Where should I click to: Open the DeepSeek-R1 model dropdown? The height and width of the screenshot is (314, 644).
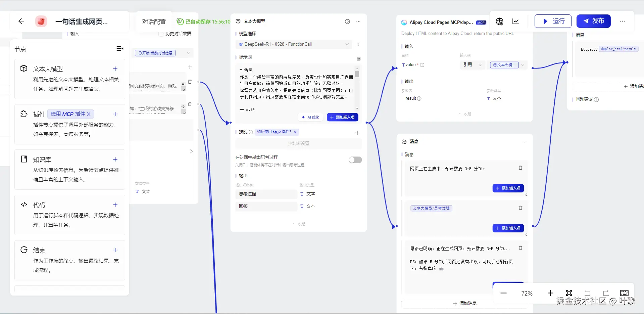point(294,44)
